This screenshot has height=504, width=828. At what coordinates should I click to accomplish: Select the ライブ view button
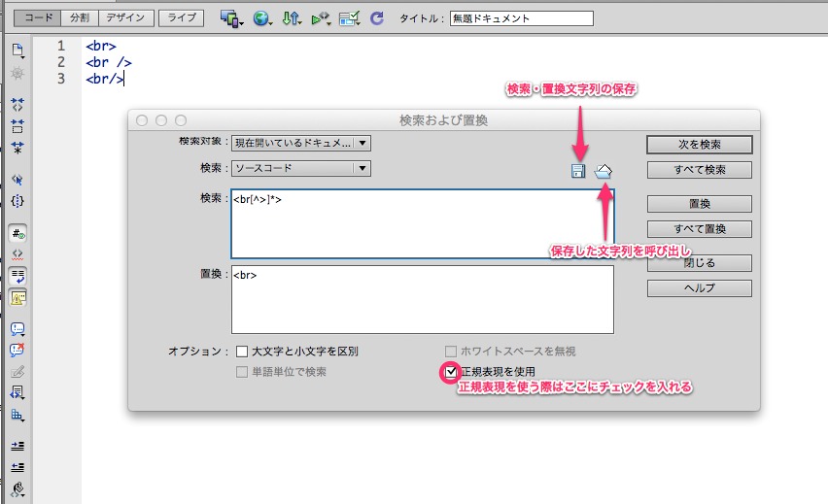tap(182, 17)
